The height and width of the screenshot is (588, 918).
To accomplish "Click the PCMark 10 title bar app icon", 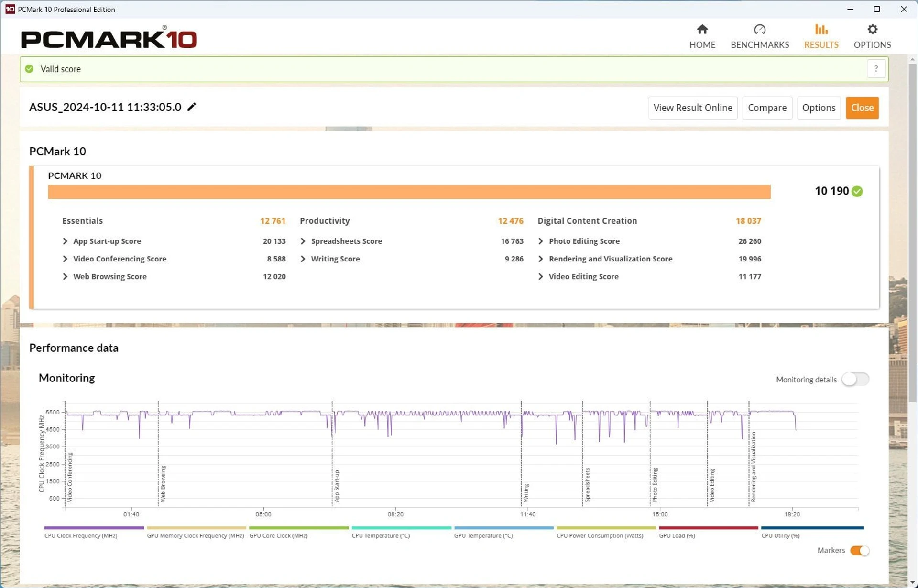I will click(x=10, y=9).
